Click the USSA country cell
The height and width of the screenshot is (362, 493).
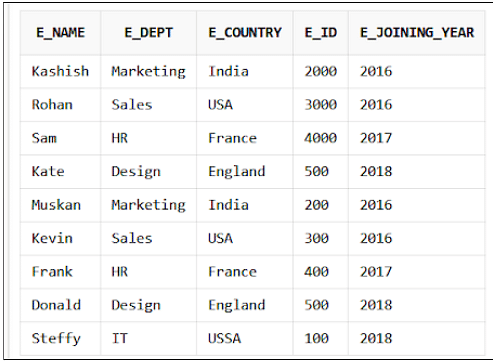point(245,339)
